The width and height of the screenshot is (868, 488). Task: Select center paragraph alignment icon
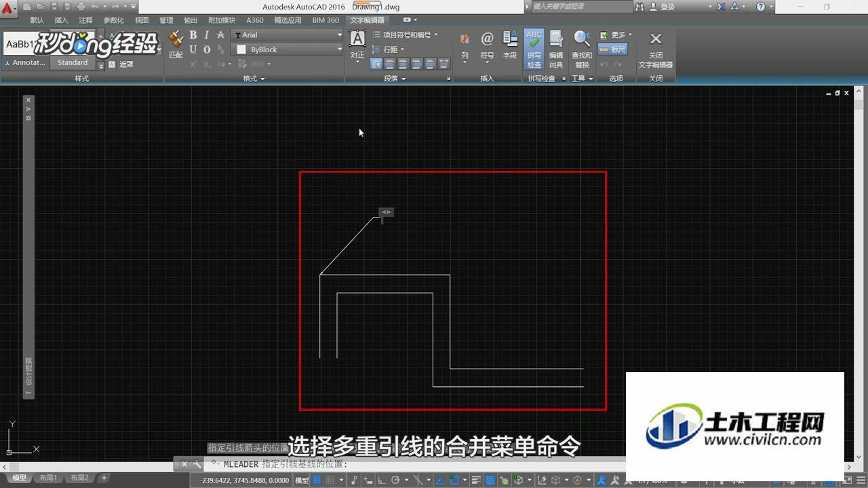coord(403,64)
